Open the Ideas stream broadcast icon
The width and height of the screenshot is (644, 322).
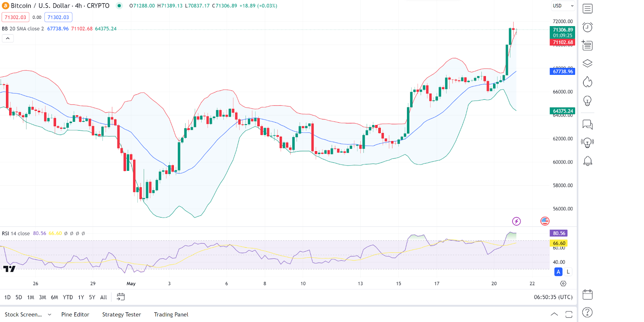pyautogui.click(x=587, y=142)
